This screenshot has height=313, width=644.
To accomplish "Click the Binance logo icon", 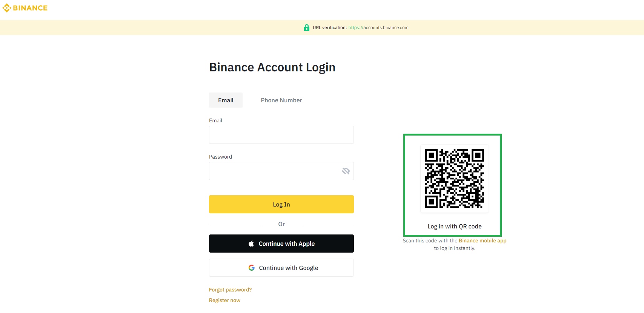I will [7, 8].
